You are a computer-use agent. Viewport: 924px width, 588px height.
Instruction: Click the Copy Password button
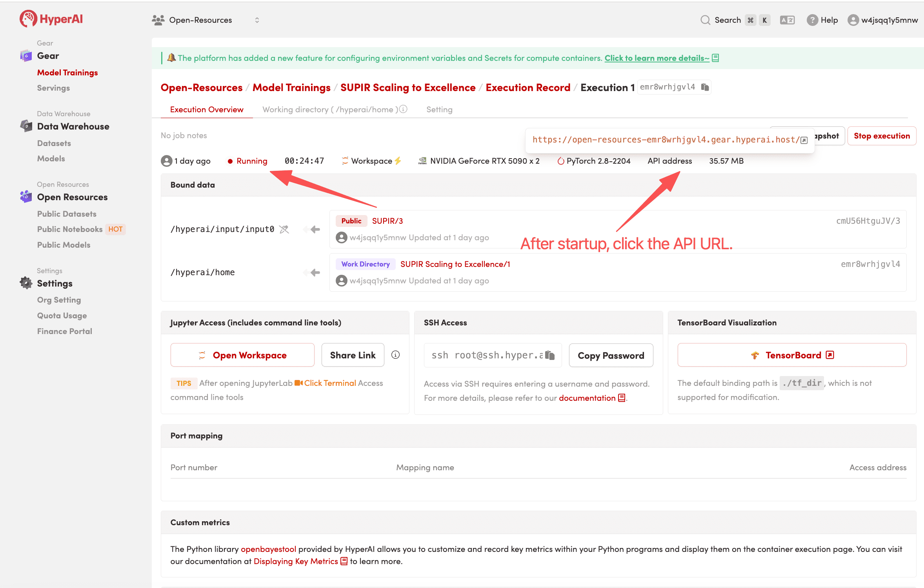tap(611, 356)
